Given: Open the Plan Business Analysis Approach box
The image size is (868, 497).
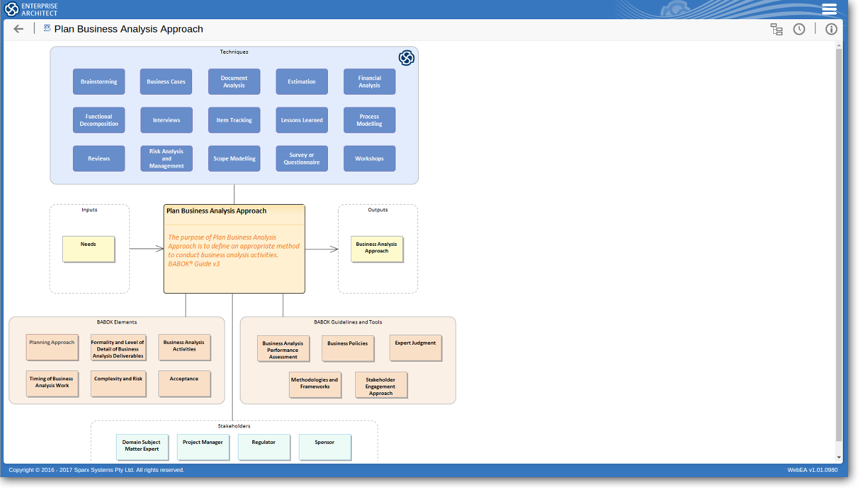Looking at the screenshot, I should (234, 248).
